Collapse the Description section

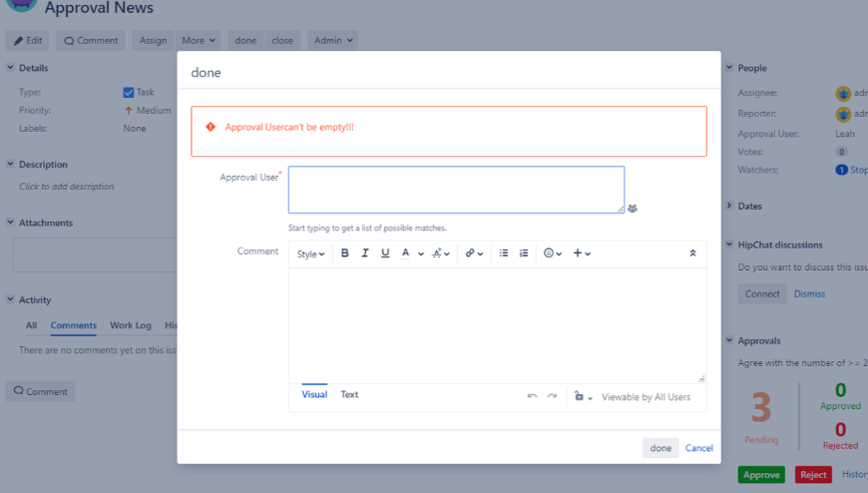pos(10,164)
